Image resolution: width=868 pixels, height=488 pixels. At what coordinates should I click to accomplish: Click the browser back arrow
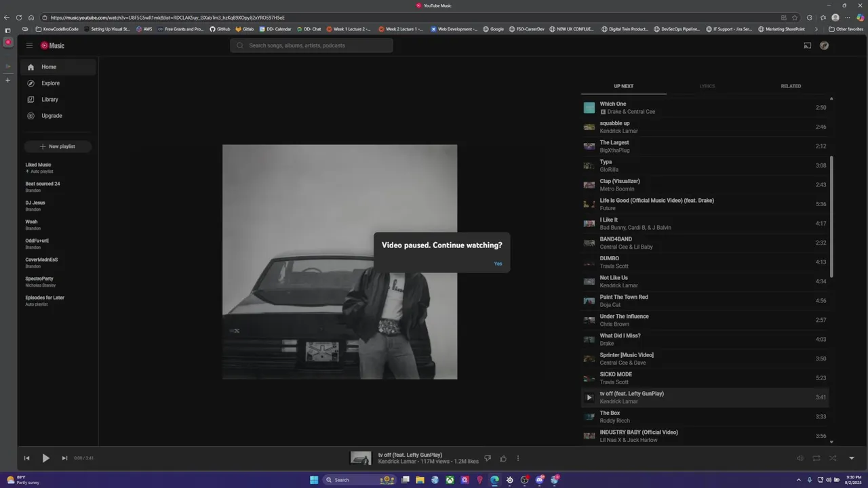tap(7, 18)
